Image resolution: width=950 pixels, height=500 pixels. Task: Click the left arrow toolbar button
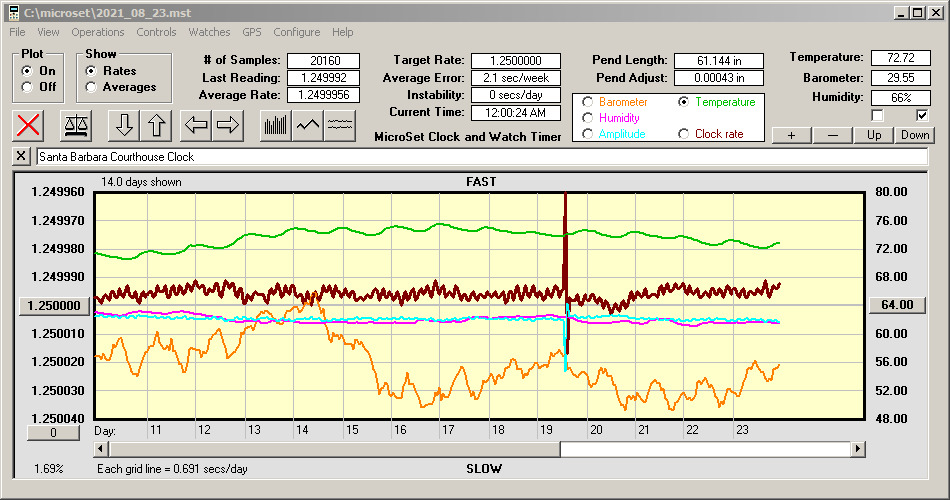(196, 125)
